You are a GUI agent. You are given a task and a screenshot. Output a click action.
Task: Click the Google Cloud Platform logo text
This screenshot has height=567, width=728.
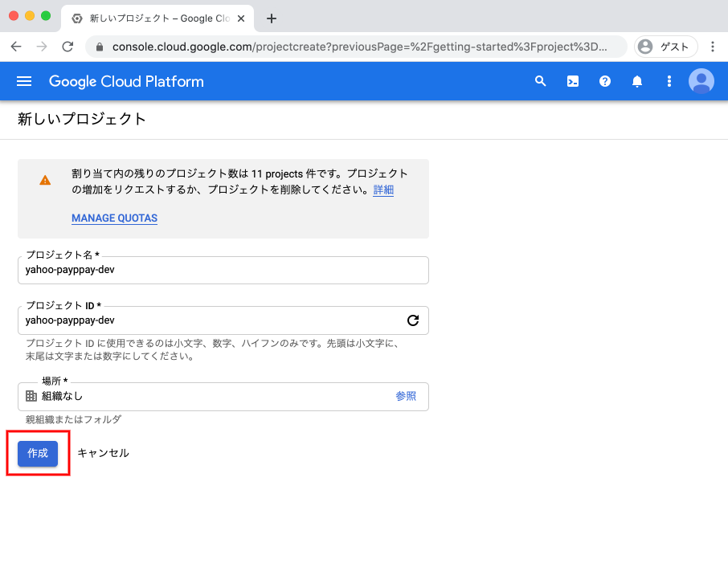tap(126, 82)
